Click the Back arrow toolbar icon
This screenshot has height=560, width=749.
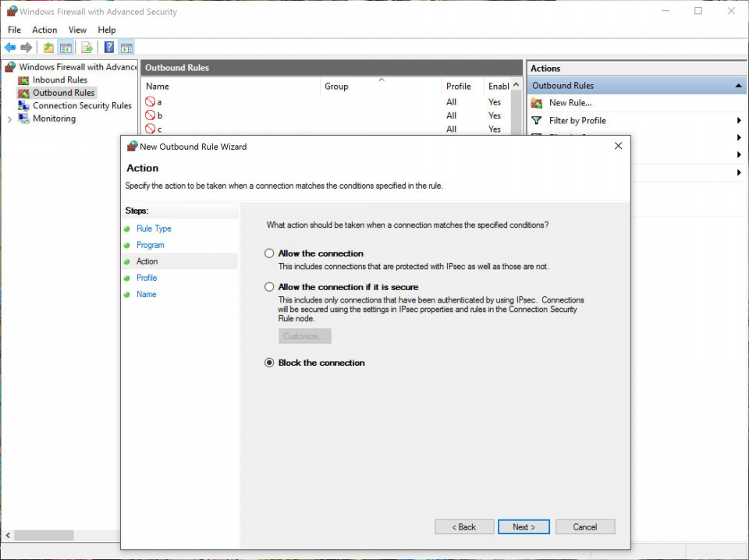[x=10, y=48]
